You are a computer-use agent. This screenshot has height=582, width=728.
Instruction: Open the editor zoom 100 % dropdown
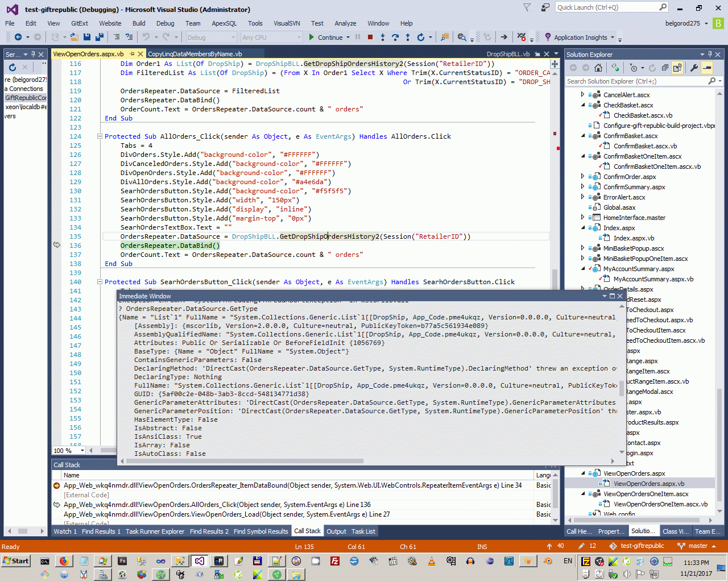pos(82,451)
